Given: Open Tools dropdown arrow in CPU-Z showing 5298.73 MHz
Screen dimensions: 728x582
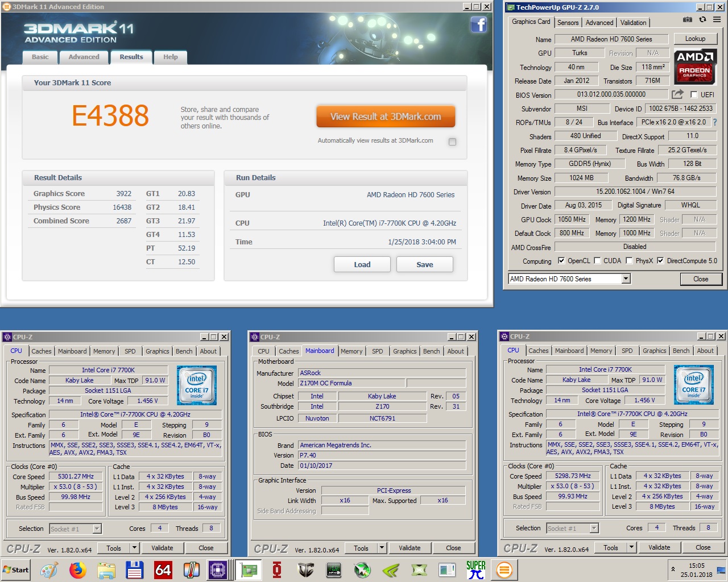Looking at the screenshot, I should click(631, 547).
